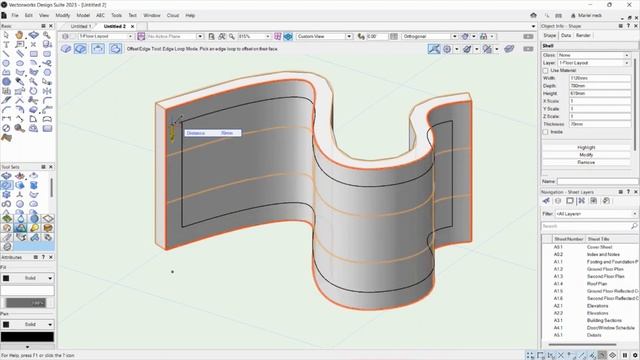Open the No Active Plane dropdown
The height and width of the screenshot is (360, 640).
[x=174, y=36]
